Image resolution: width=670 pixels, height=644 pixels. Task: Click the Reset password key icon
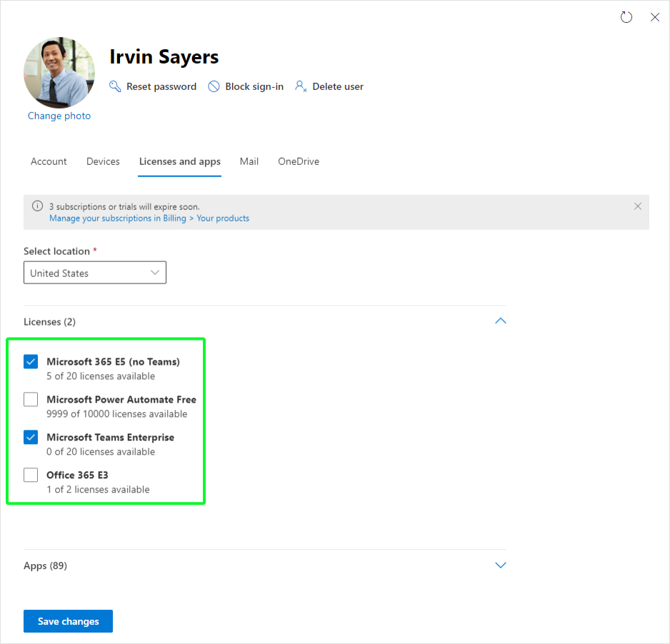(x=115, y=86)
